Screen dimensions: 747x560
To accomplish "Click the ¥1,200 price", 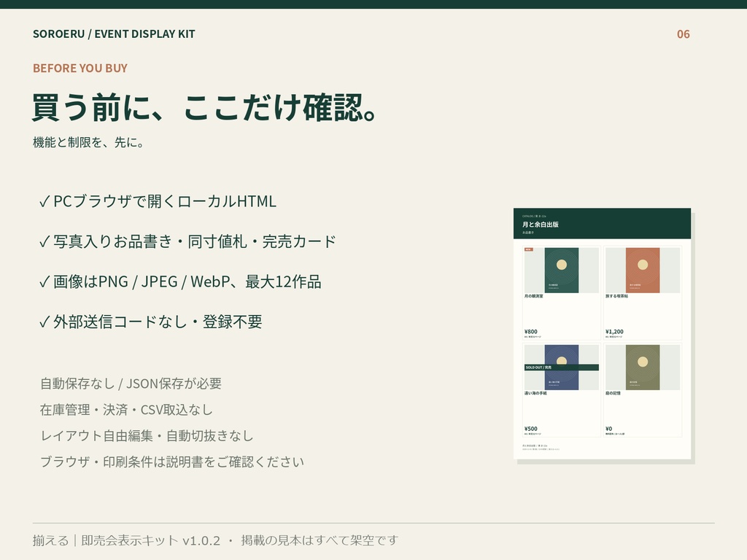I will (x=614, y=332).
